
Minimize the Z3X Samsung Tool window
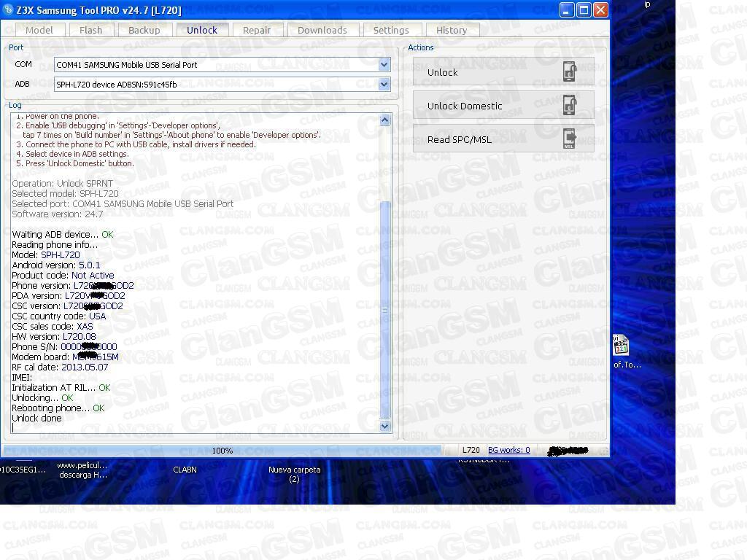click(x=566, y=9)
